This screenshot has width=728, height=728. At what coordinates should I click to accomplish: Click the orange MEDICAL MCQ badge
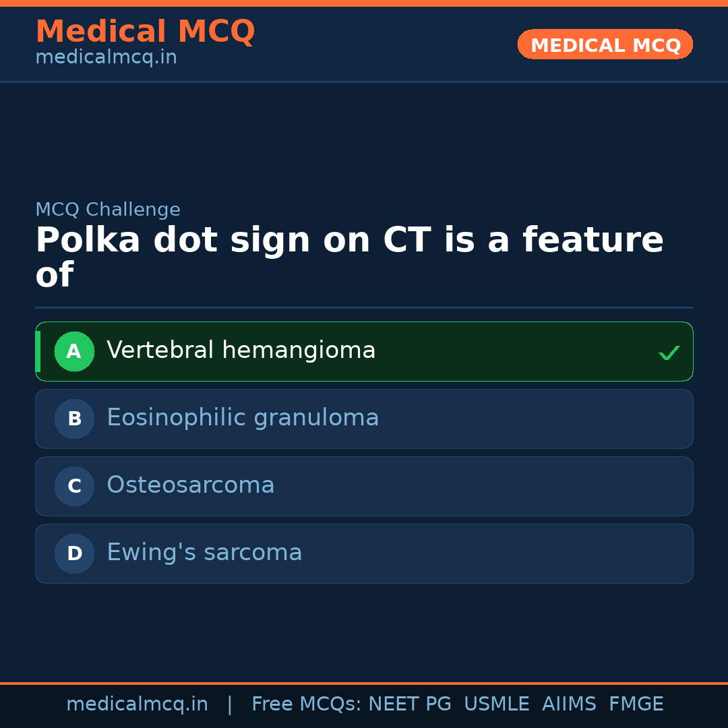(x=605, y=44)
